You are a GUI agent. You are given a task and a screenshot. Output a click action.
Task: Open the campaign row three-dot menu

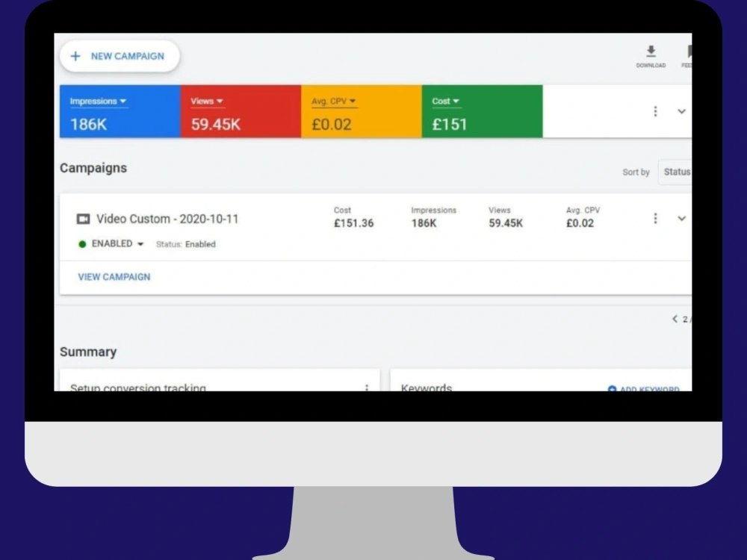[x=656, y=219]
